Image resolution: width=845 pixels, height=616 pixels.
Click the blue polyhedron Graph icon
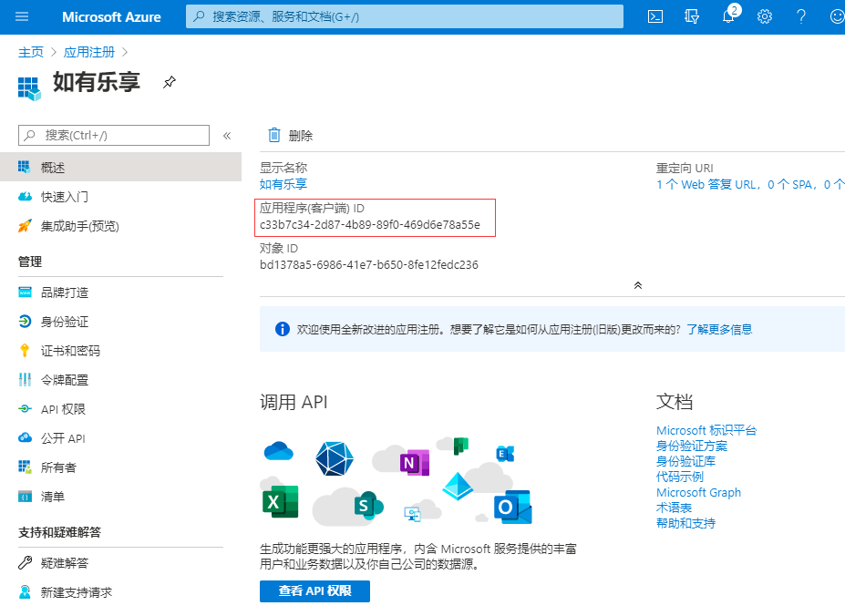click(335, 458)
